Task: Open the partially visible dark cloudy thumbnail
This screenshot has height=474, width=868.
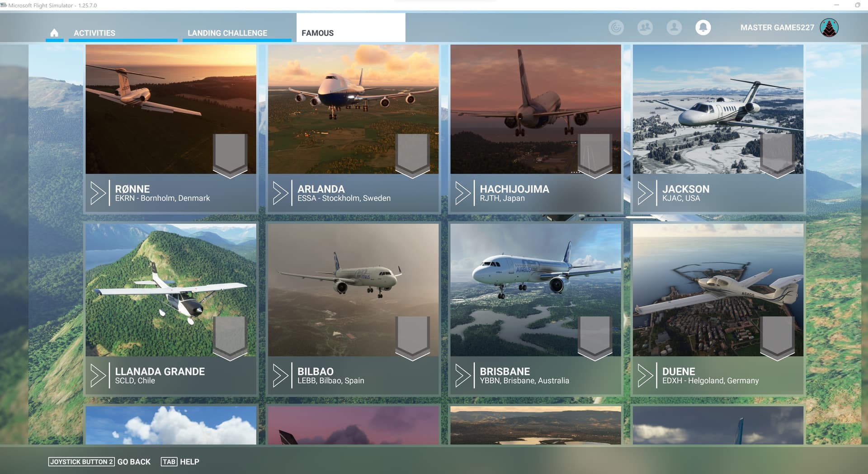Action: [x=718, y=425]
